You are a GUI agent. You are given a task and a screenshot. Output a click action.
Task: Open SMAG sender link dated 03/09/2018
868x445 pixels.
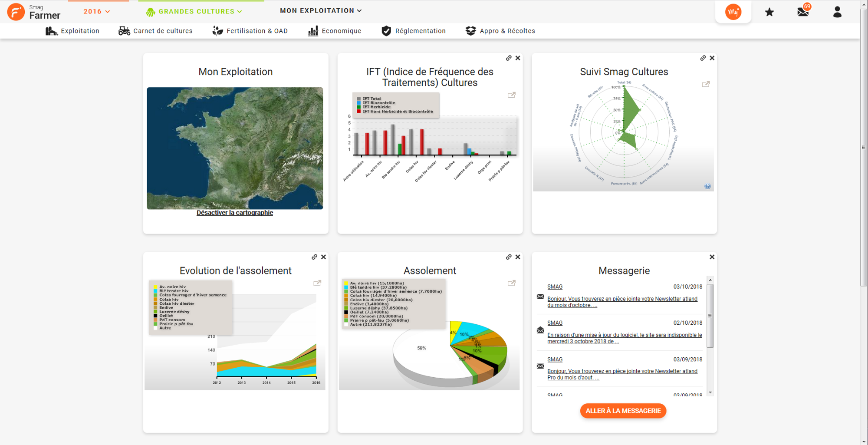click(555, 359)
